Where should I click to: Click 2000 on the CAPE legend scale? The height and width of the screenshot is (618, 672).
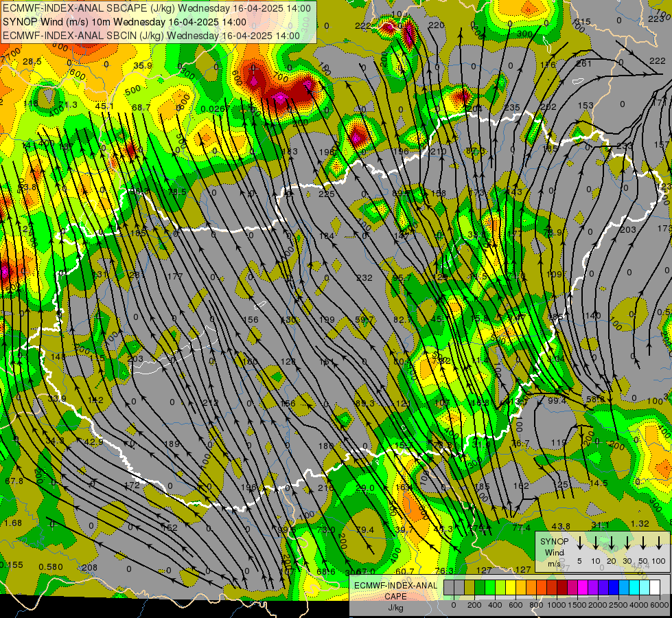tap(598, 605)
